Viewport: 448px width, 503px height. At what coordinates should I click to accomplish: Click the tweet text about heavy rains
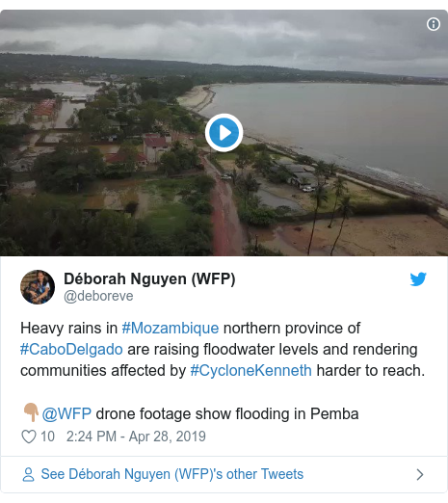coord(223,350)
